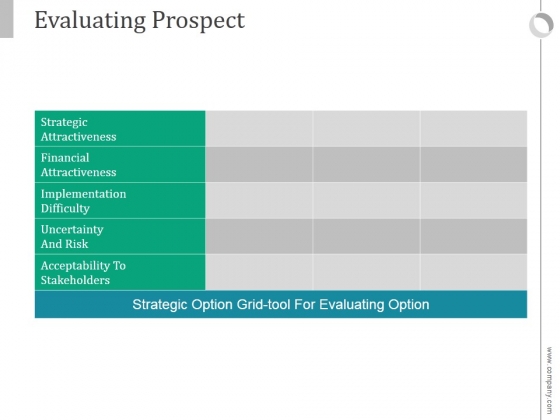Screen dimensions: 560x420
Task: Click the gray accent bar left of title
Action: tap(6, 19)
